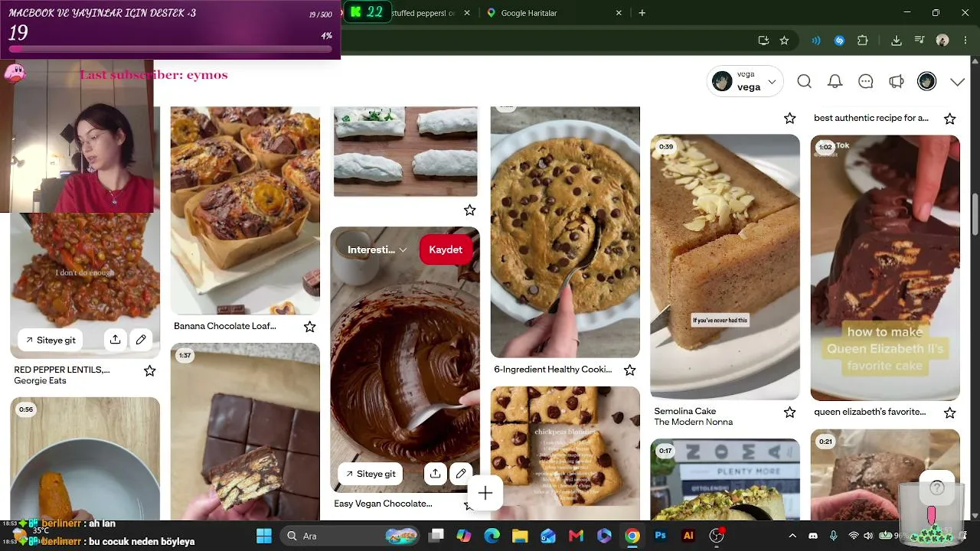Screen dimensions: 980x551
Task: Open Chrome media controls
Action: [x=920, y=41]
